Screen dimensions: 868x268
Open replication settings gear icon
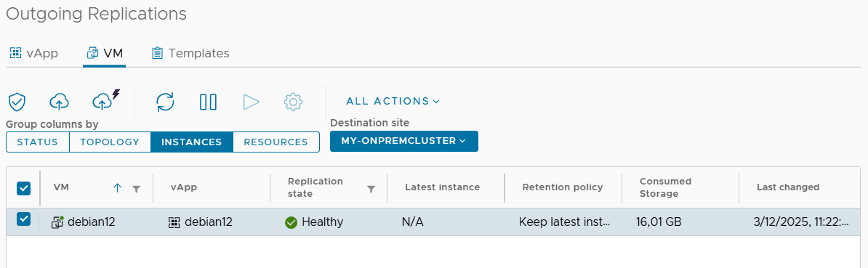(x=293, y=102)
